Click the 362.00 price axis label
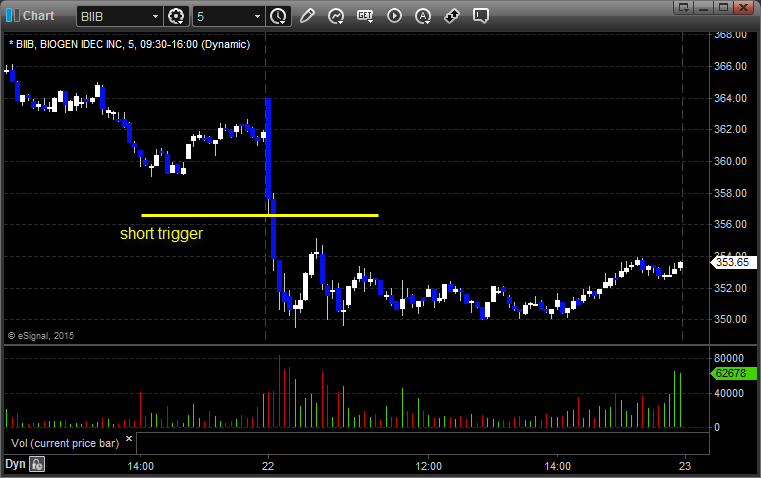Screen dimensions: 761x478 (730, 130)
